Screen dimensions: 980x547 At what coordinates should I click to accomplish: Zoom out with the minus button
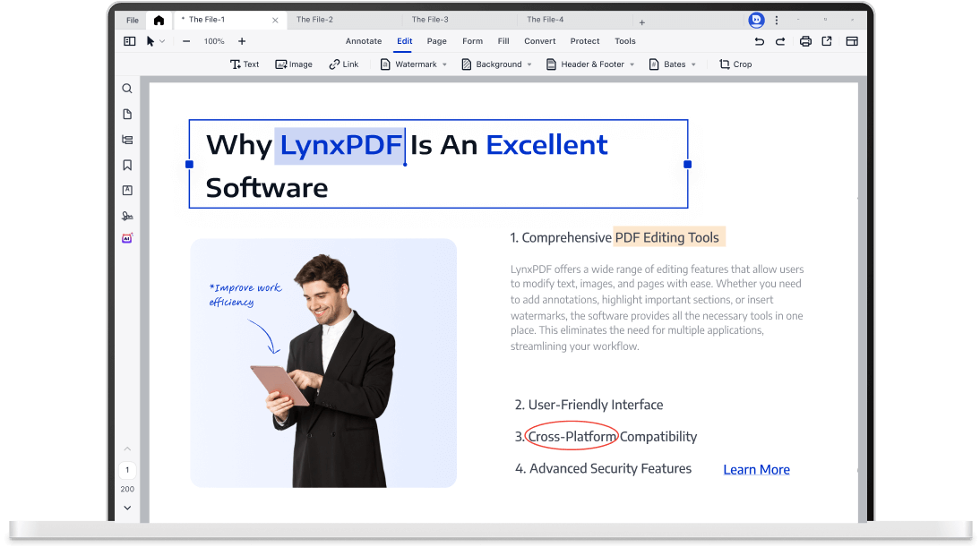tap(186, 41)
